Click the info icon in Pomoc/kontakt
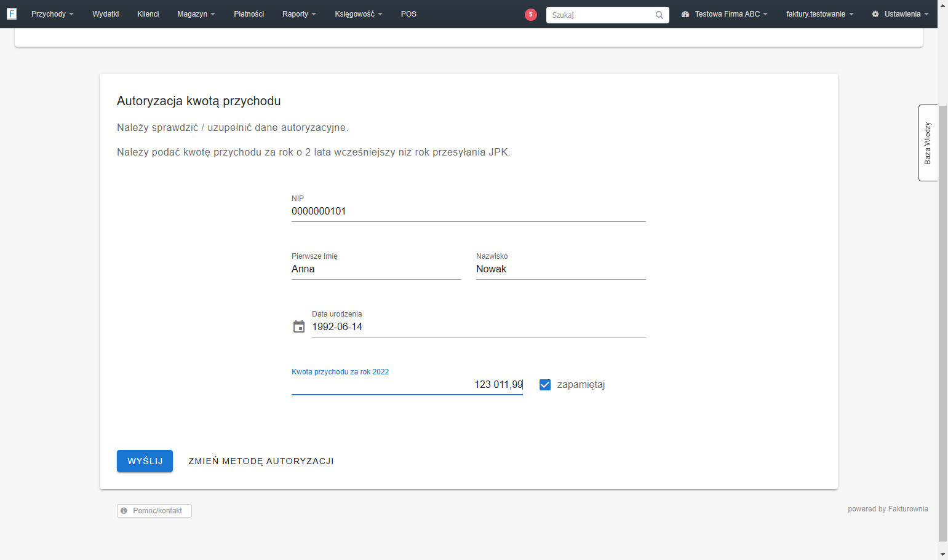 (x=124, y=511)
